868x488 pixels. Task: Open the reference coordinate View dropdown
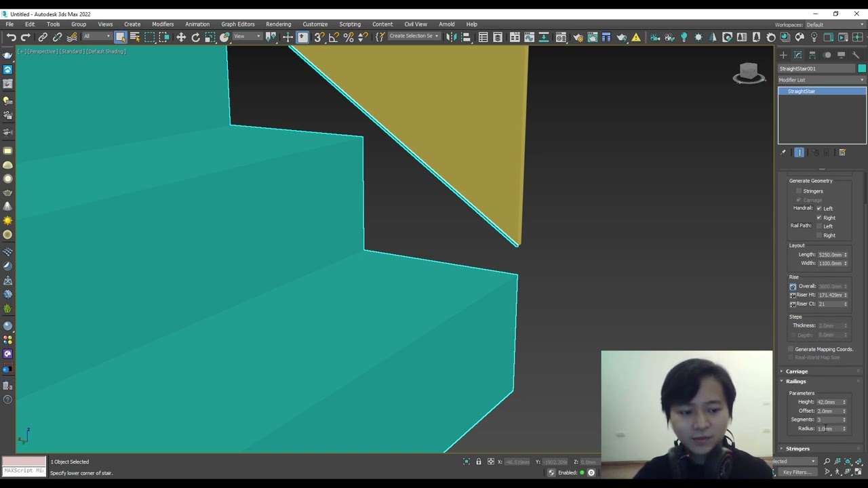[x=247, y=37]
